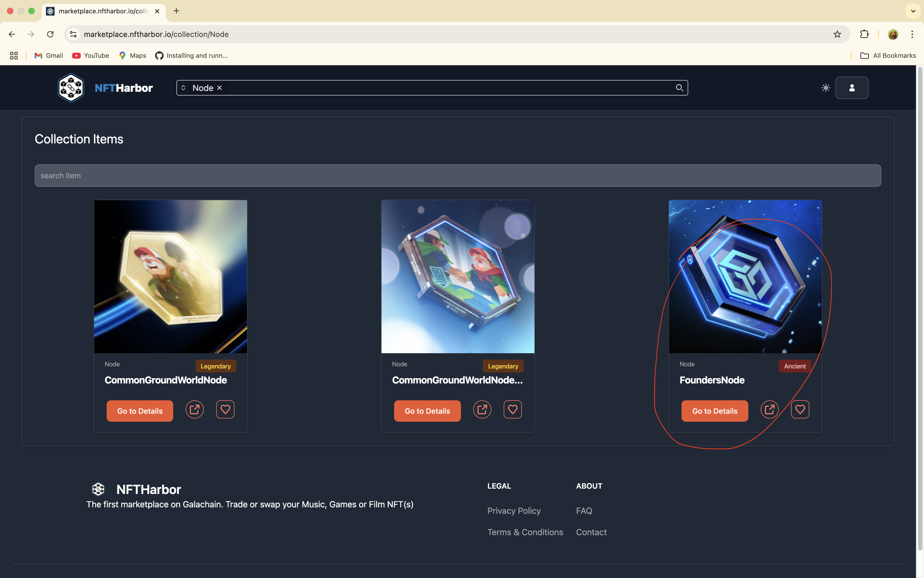Screen dimensions: 924x578
Task: Expand the tab search dropdown arrow
Action: pos(913,11)
